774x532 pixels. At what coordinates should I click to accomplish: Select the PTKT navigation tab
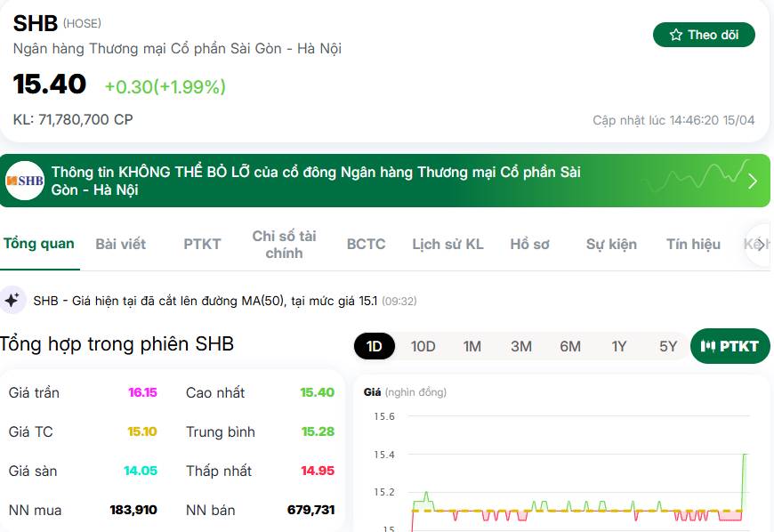click(x=200, y=243)
